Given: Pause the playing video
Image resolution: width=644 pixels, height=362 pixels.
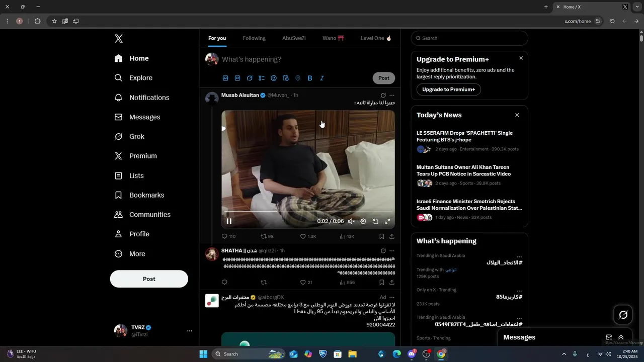Looking at the screenshot, I should point(229,221).
